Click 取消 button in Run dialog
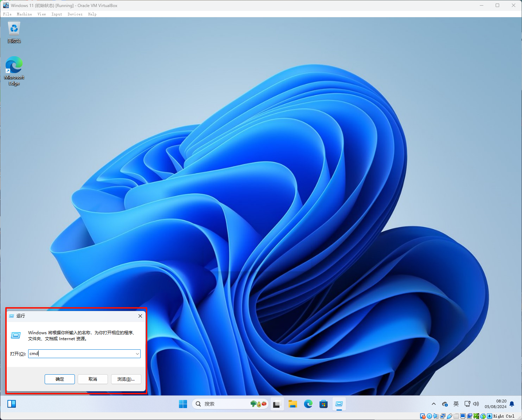Viewport: 522px width, 420px height. [93, 379]
